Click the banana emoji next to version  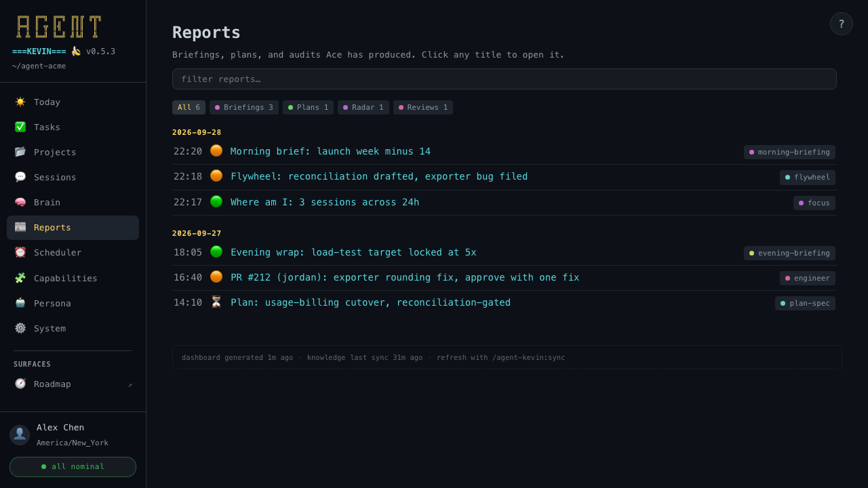pos(76,51)
